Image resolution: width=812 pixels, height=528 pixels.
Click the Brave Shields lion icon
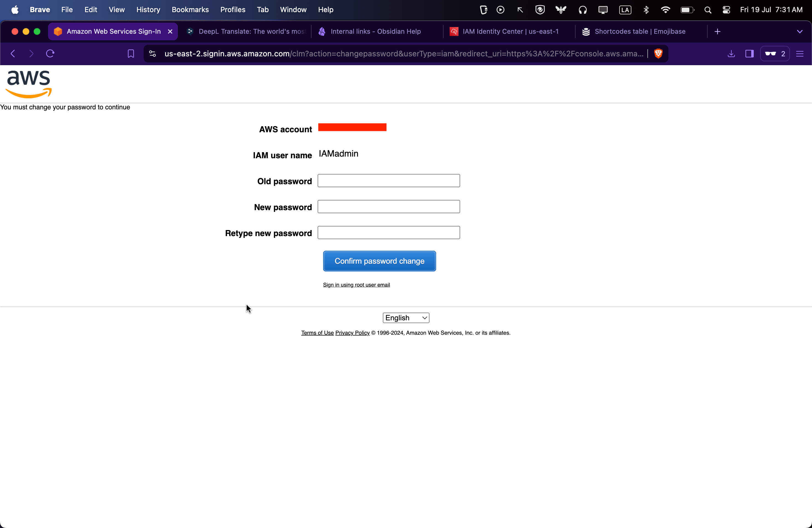click(658, 54)
